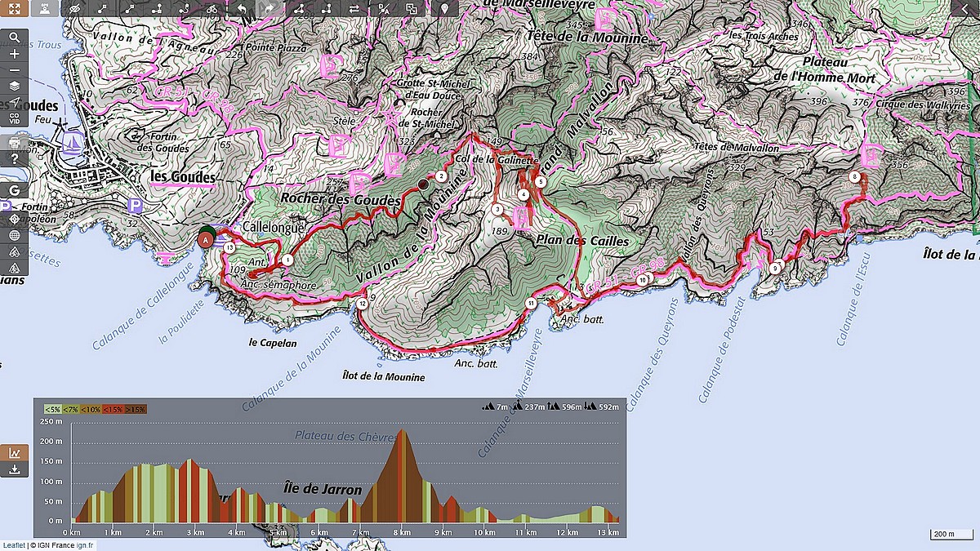This screenshot has width=980, height=551.
Task: Click the overlapping squares tool icon
Action: 412,9
